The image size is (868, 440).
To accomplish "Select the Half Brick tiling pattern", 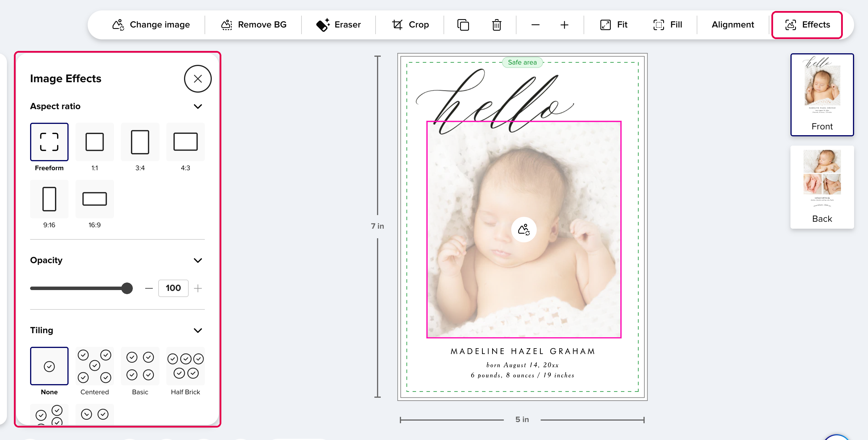I will tap(185, 366).
